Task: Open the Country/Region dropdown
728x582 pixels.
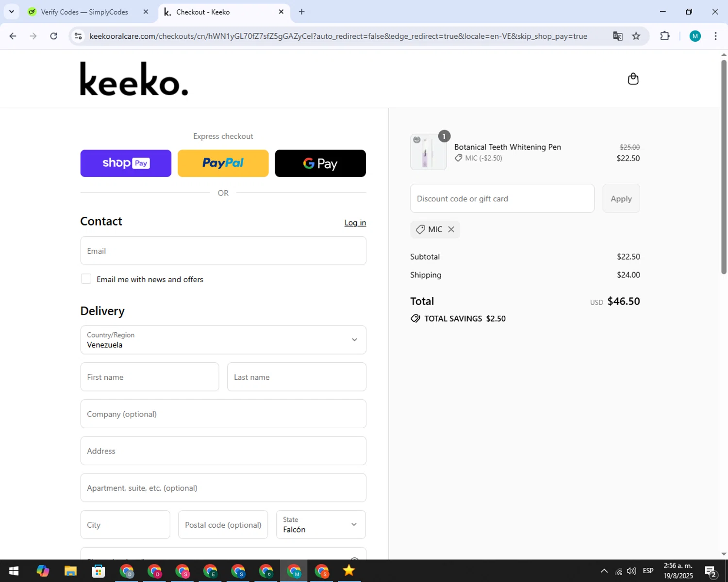Action: pyautogui.click(x=223, y=340)
